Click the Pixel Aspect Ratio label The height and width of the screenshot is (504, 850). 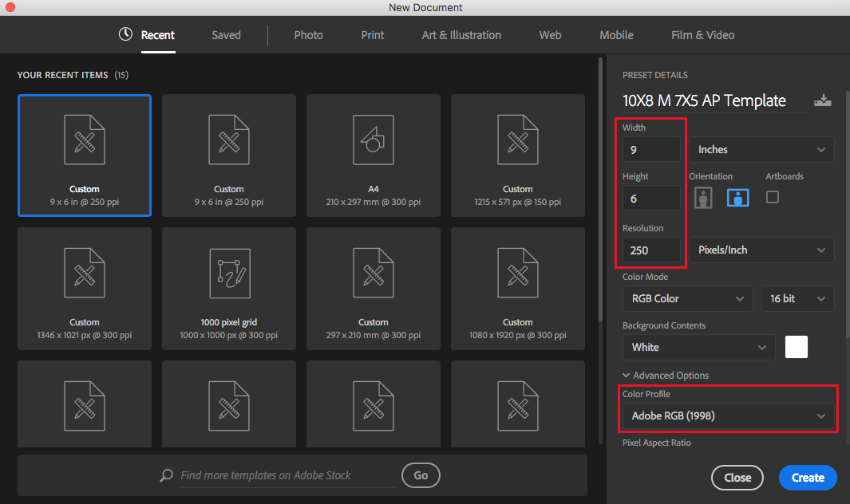pyautogui.click(x=657, y=443)
